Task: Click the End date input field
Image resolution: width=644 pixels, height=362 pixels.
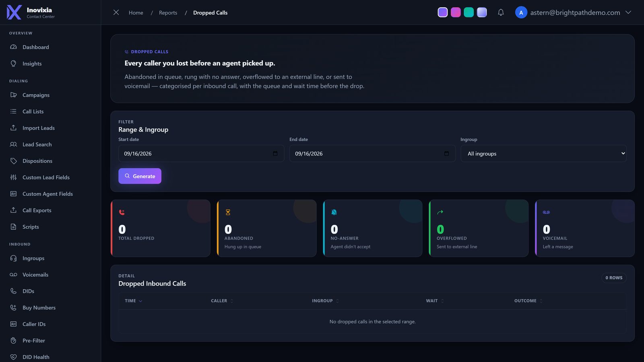Action: coord(372,154)
